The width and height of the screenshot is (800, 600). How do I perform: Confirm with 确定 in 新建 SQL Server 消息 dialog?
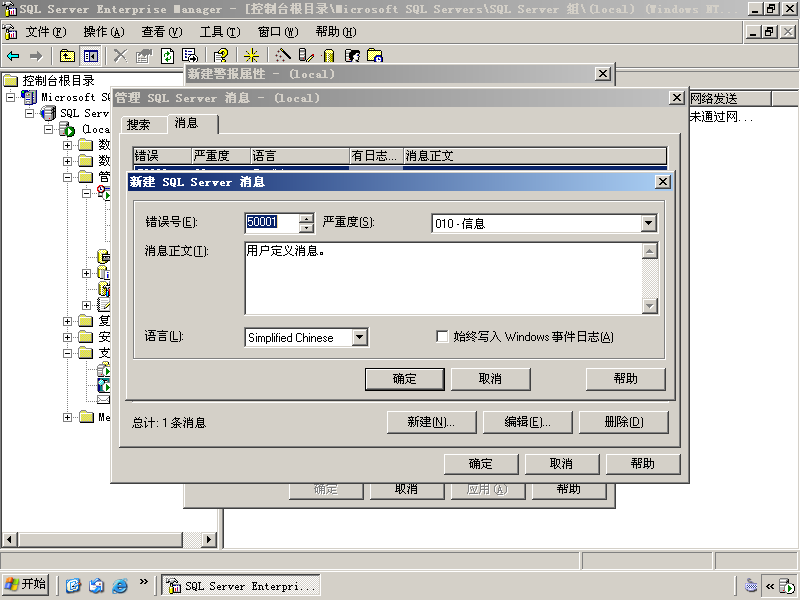click(x=405, y=379)
